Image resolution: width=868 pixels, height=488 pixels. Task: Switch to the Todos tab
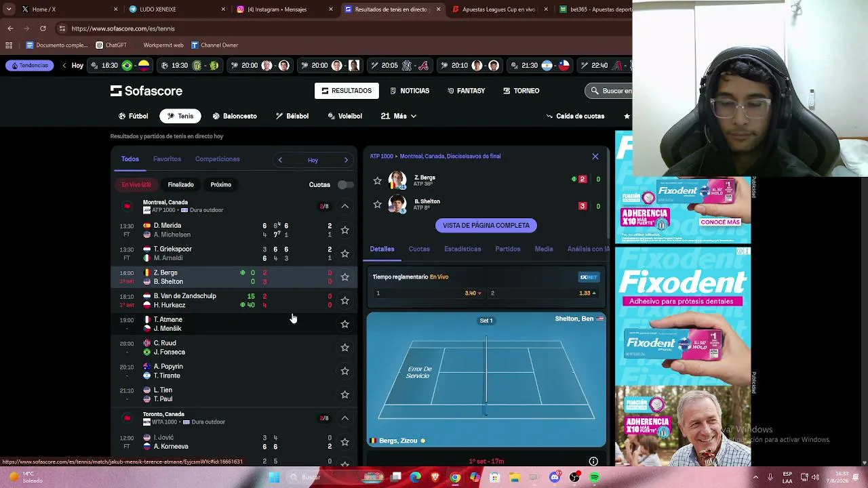click(x=130, y=159)
